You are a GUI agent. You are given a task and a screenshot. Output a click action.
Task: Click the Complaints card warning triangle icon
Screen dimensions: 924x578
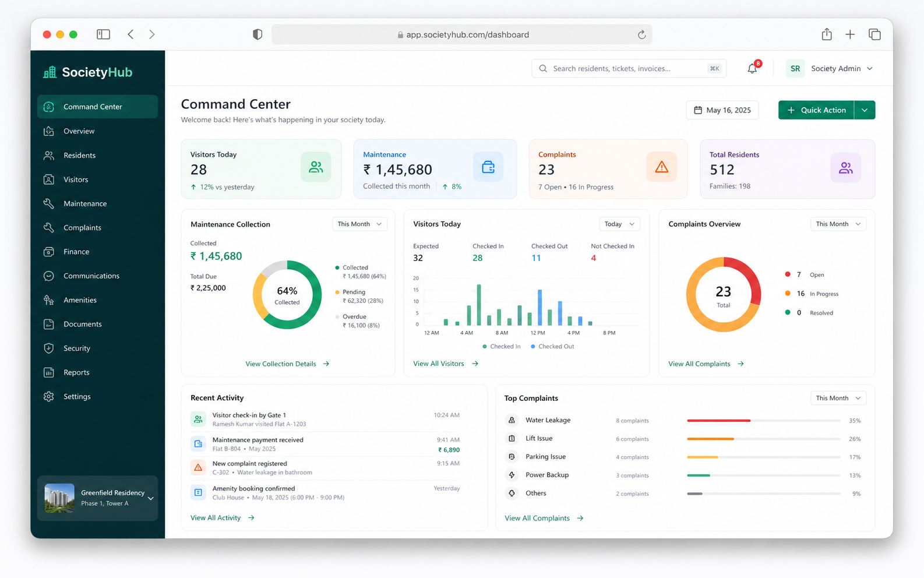coord(662,167)
